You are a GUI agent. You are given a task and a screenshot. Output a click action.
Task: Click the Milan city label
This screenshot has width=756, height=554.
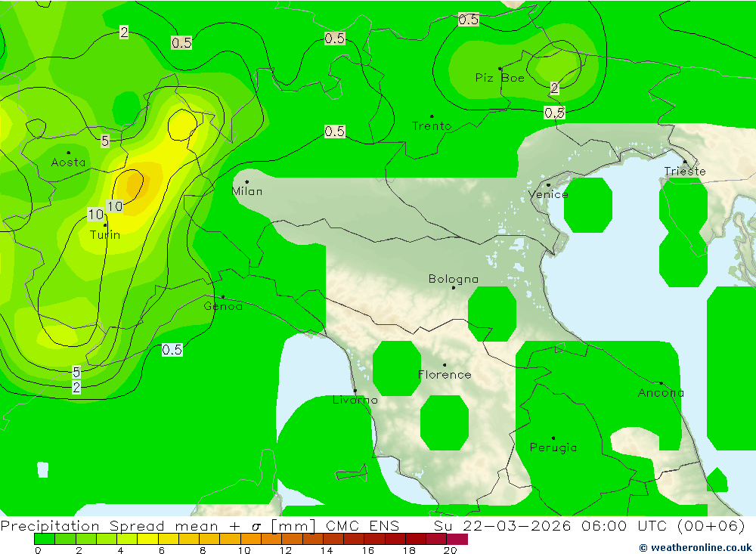click(247, 191)
